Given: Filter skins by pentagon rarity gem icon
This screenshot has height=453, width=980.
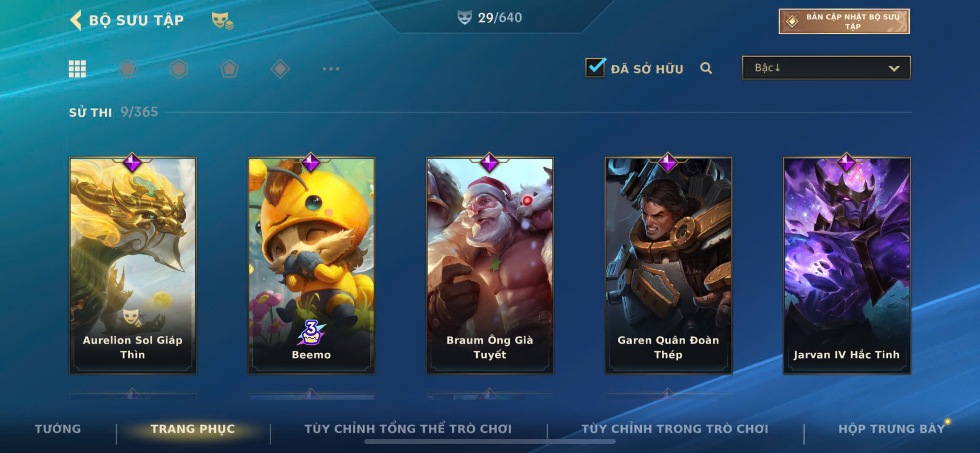Looking at the screenshot, I should [229, 69].
